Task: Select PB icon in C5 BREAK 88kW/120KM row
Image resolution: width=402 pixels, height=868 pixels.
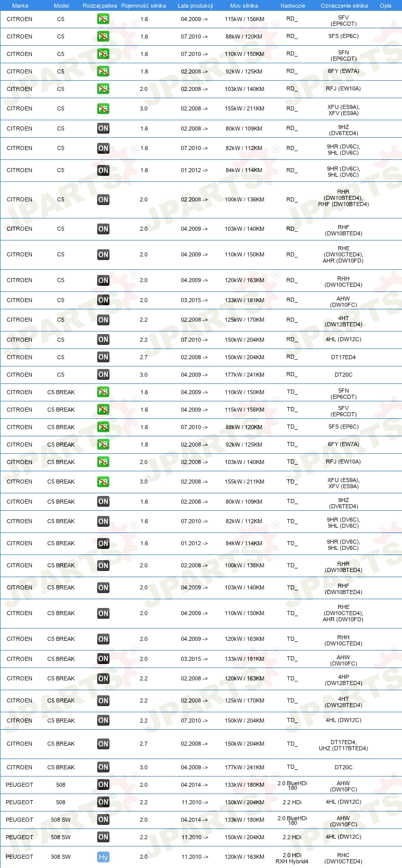Action: tap(103, 427)
